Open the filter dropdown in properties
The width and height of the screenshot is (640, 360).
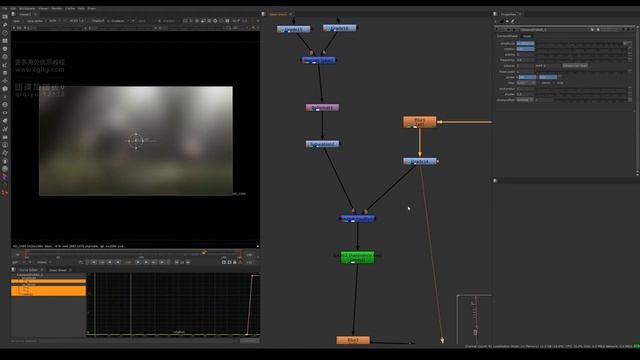point(526,83)
